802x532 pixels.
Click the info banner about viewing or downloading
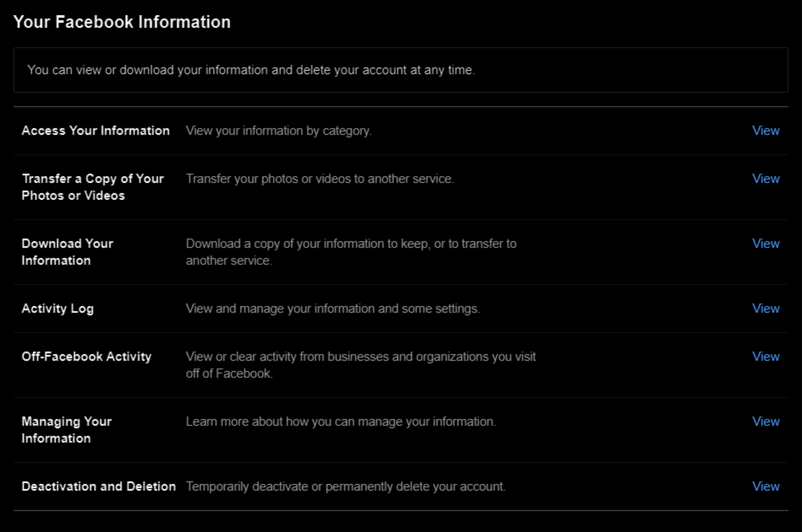401,70
